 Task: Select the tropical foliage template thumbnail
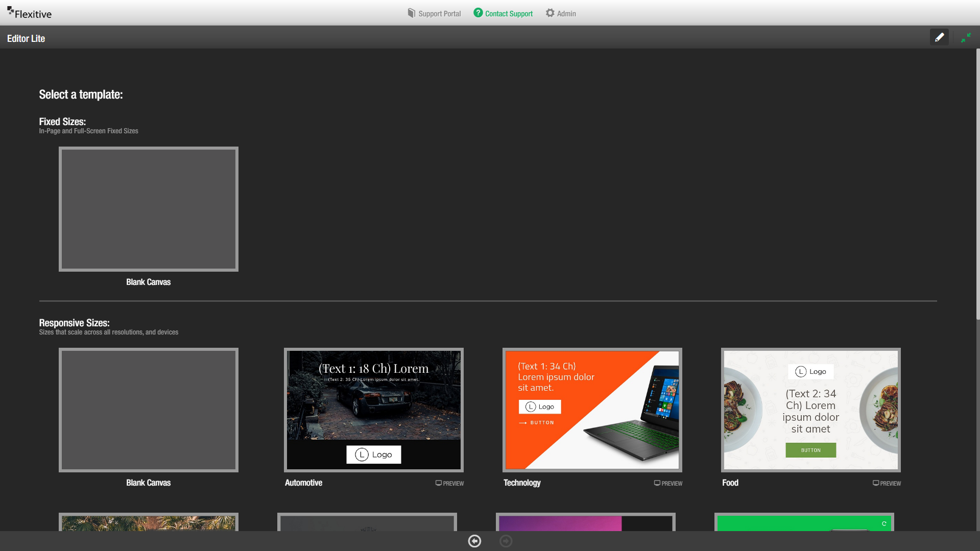pyautogui.click(x=149, y=522)
